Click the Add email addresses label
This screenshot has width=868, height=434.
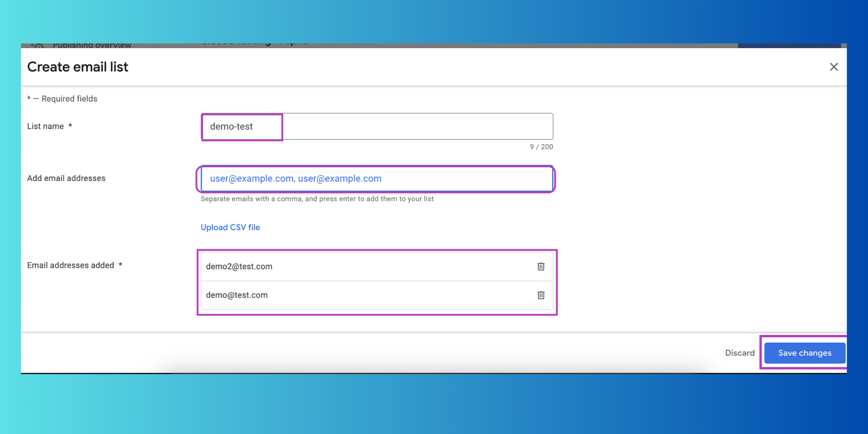[66, 178]
